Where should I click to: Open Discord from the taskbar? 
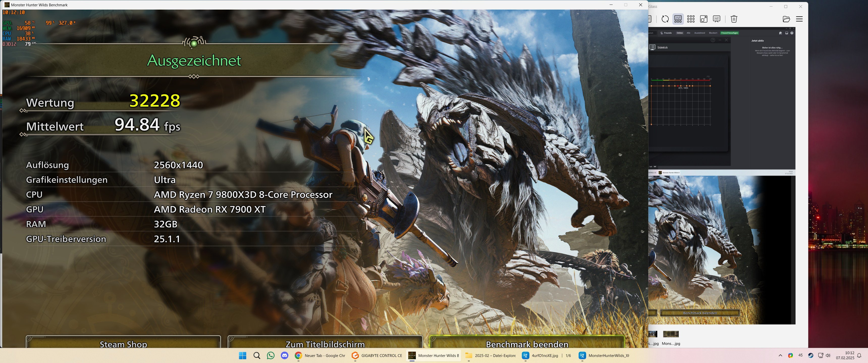[x=284, y=356]
